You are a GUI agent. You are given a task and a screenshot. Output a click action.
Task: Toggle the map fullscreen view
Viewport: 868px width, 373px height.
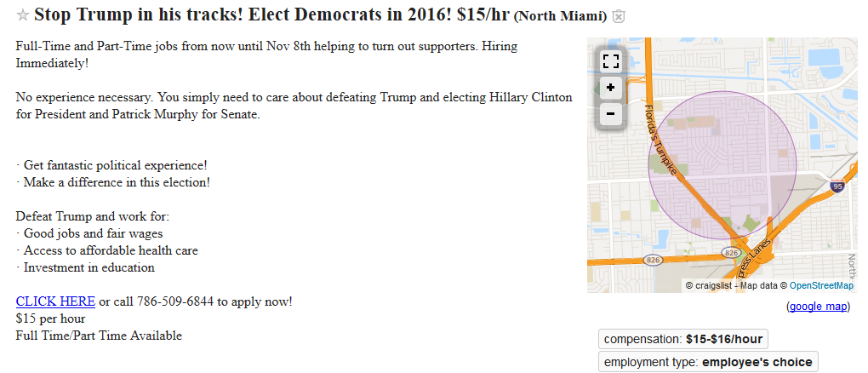(610, 60)
